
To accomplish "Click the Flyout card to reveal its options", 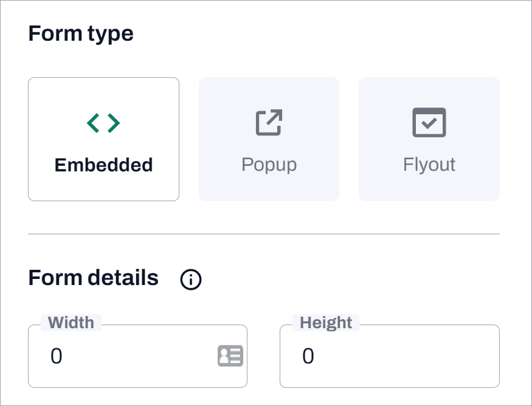I will 429,139.
